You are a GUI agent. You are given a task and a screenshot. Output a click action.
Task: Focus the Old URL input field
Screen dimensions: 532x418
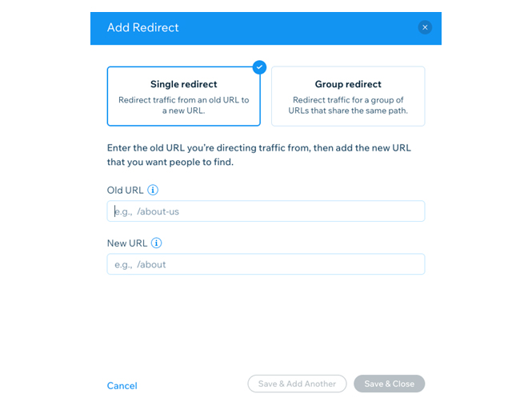[x=266, y=211]
